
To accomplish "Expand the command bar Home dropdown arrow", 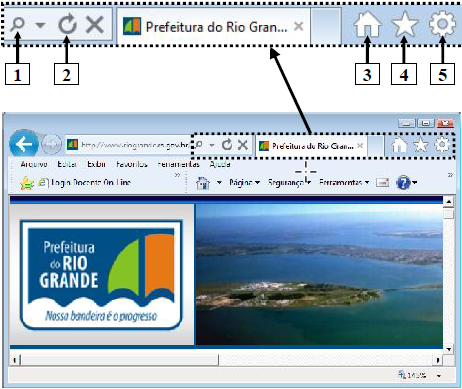I will click(x=219, y=183).
